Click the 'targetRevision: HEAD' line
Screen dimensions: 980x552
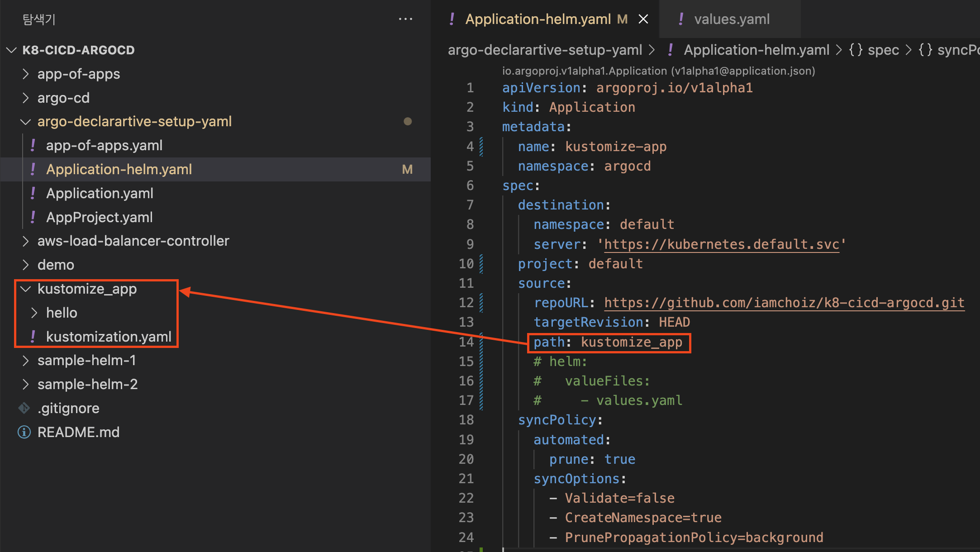[x=612, y=322]
